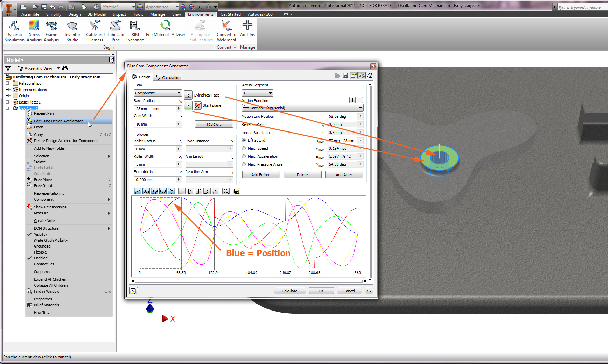Open Dynamic Simulation environment

click(x=14, y=31)
